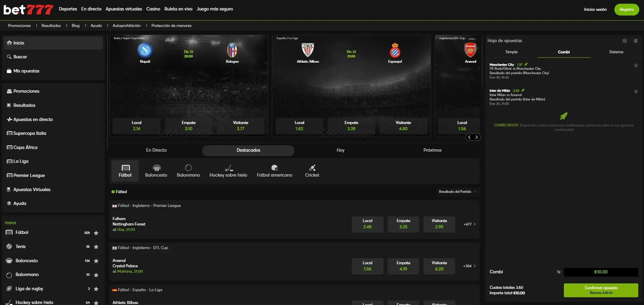Image resolution: width=644 pixels, height=305 pixels.
Task: Select the Fútbol sport icon tab
Action: coord(125,171)
